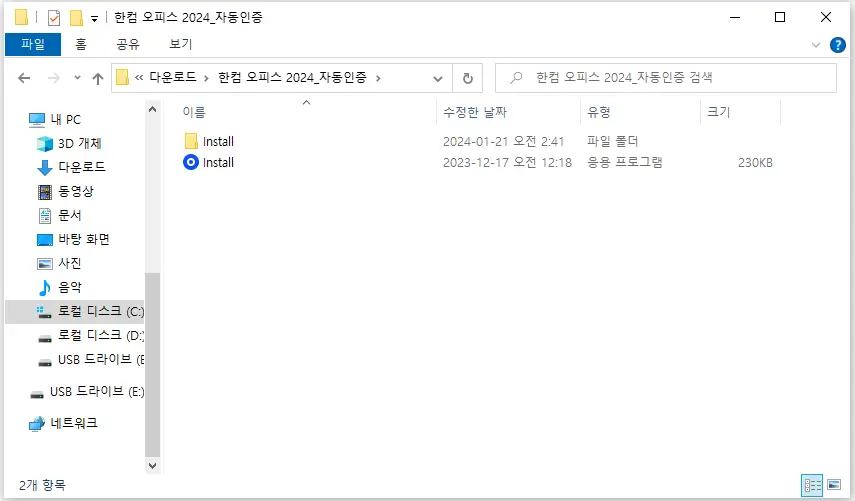
Task: Click the 문서 document icon
Action: (45, 216)
